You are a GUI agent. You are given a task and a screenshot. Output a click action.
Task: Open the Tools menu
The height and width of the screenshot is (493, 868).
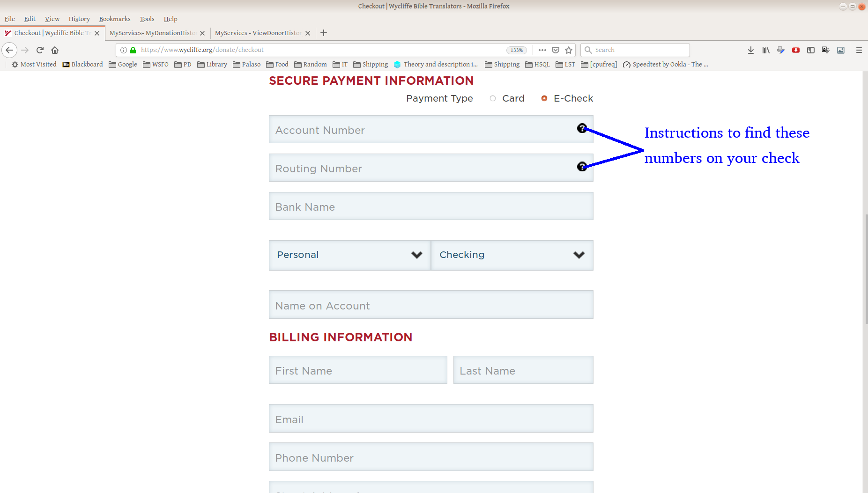point(147,19)
